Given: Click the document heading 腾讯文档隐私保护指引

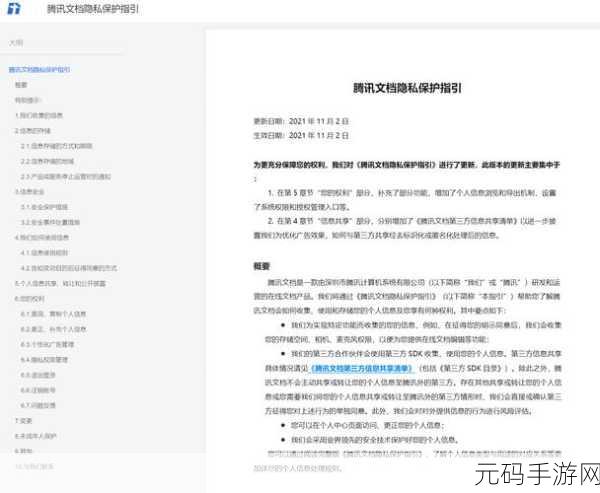Looking at the screenshot, I should point(407,88).
